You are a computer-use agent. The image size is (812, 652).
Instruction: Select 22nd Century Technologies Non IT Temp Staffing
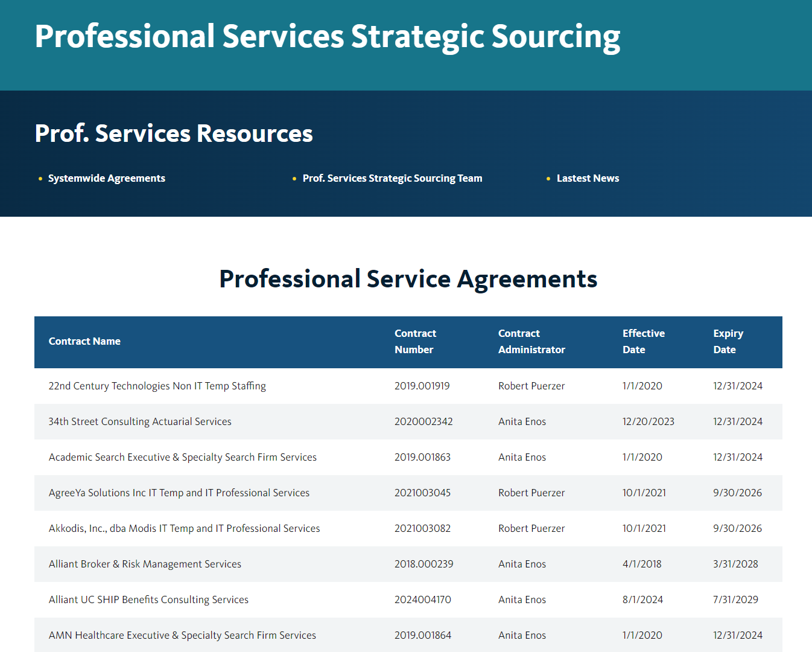157,386
